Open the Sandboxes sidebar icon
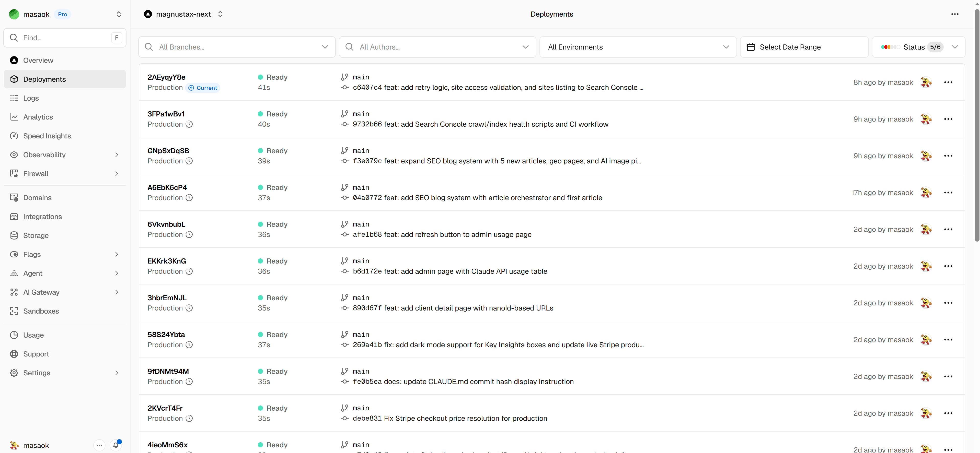980x453 pixels. point(14,311)
